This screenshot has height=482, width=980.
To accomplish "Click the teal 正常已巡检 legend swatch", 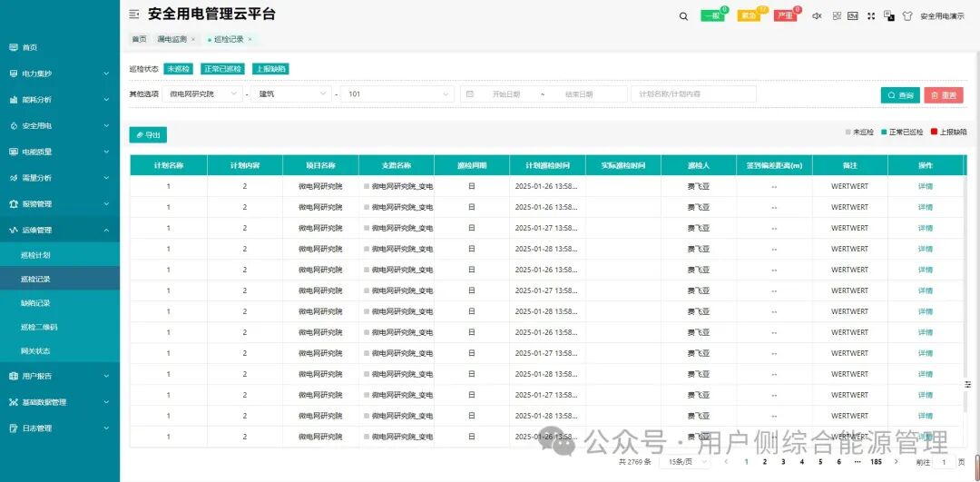I will click(884, 132).
